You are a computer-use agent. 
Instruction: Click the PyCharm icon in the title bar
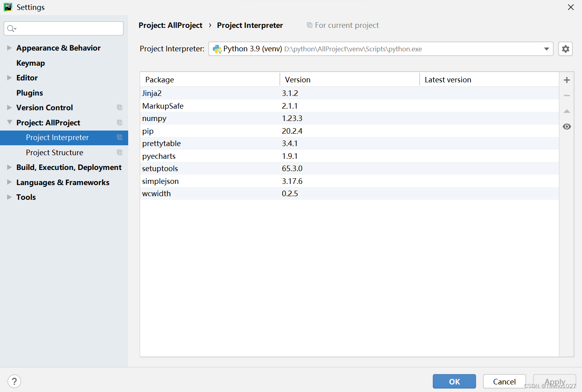(8, 7)
